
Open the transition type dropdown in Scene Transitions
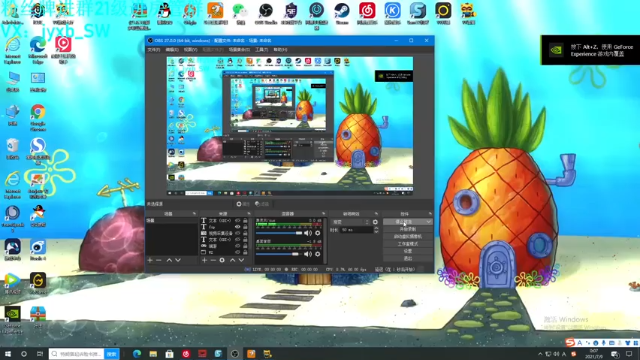[x=350, y=222]
